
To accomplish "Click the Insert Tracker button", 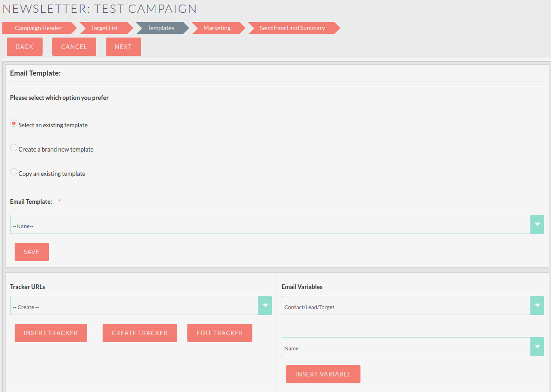I will click(x=51, y=333).
